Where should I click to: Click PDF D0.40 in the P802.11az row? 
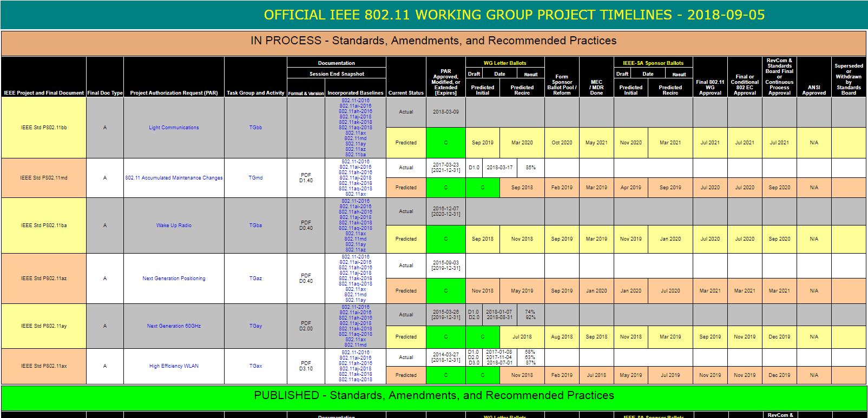click(306, 278)
